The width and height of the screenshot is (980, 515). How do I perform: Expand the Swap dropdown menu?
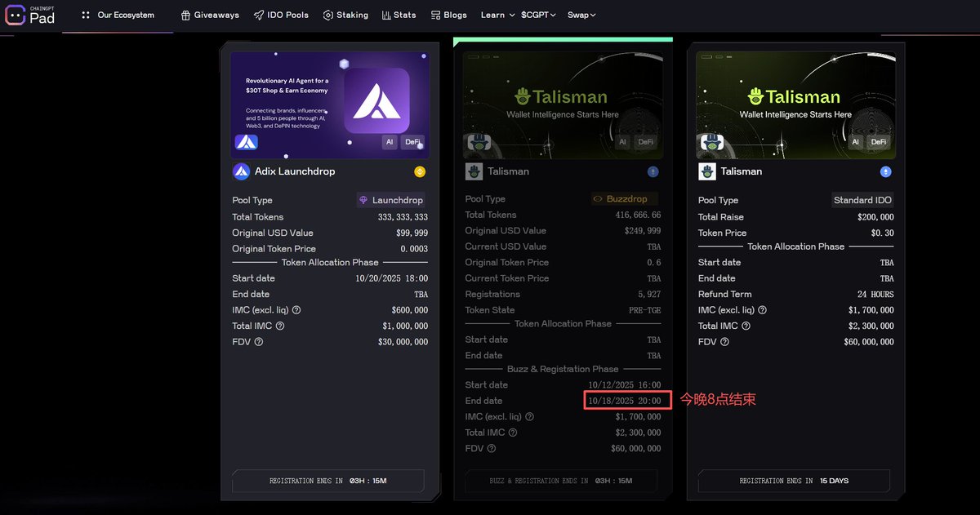pyautogui.click(x=581, y=15)
